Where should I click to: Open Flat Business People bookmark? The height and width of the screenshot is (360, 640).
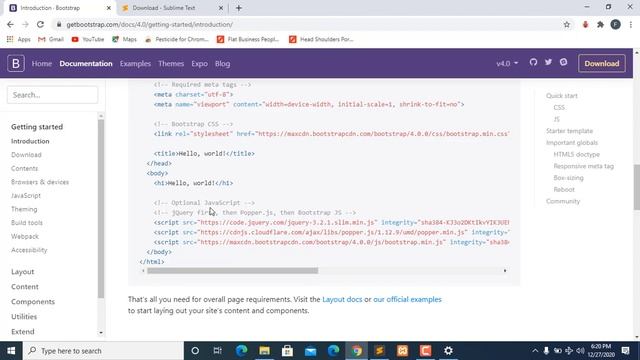[248, 39]
